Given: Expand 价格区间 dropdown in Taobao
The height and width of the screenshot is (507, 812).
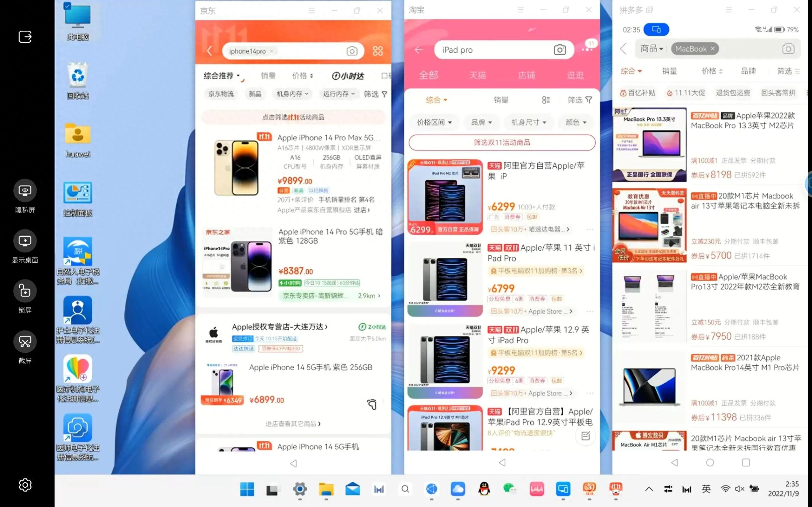Looking at the screenshot, I should [x=434, y=122].
